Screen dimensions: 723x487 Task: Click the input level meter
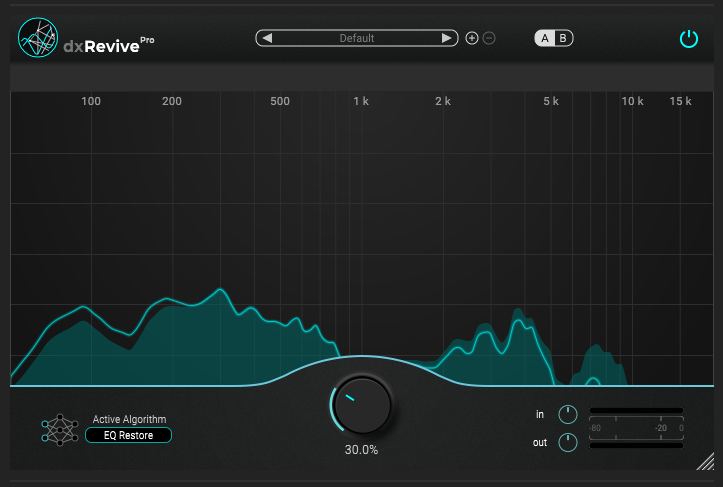pyautogui.click(x=636, y=410)
